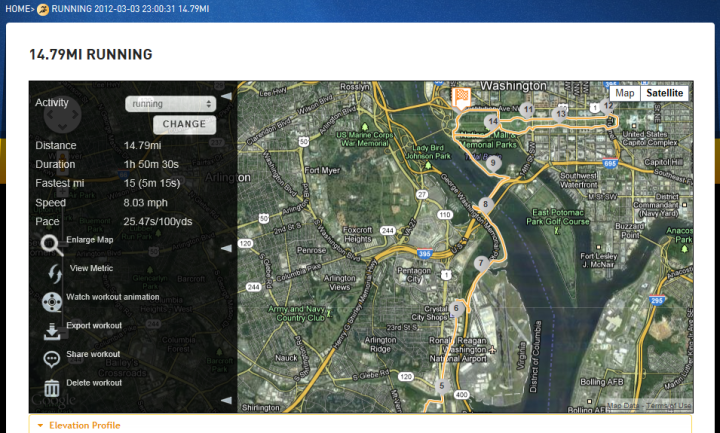Click the View Metric refresh arrows icon
The image size is (720, 433).
55,274
